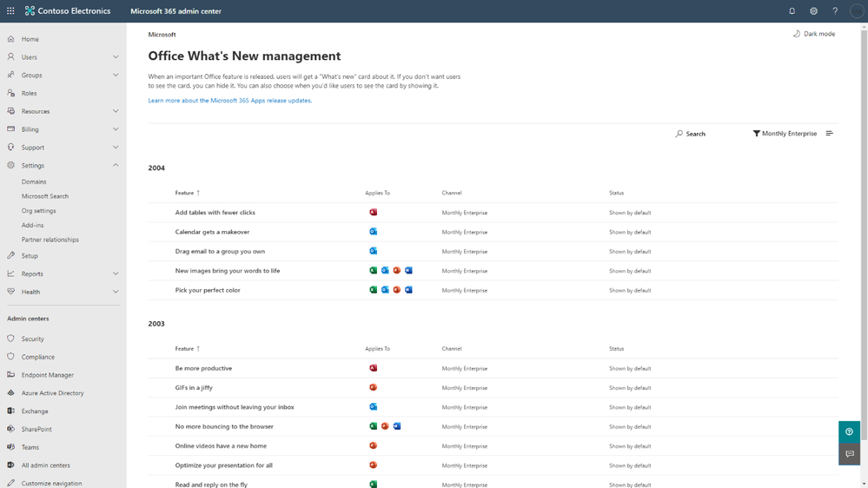Expand the Resources menu chevron
The image size is (868, 488).
pyautogui.click(x=116, y=111)
